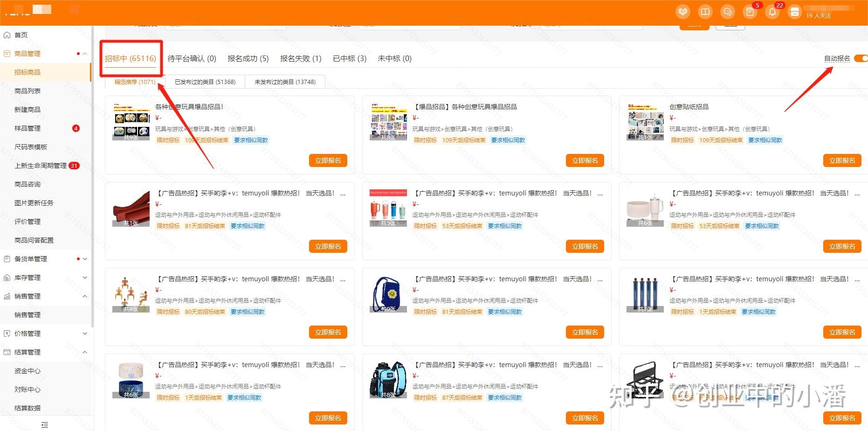
Task: Open 尺码表模板 in the sidebar
Action: (x=31, y=147)
